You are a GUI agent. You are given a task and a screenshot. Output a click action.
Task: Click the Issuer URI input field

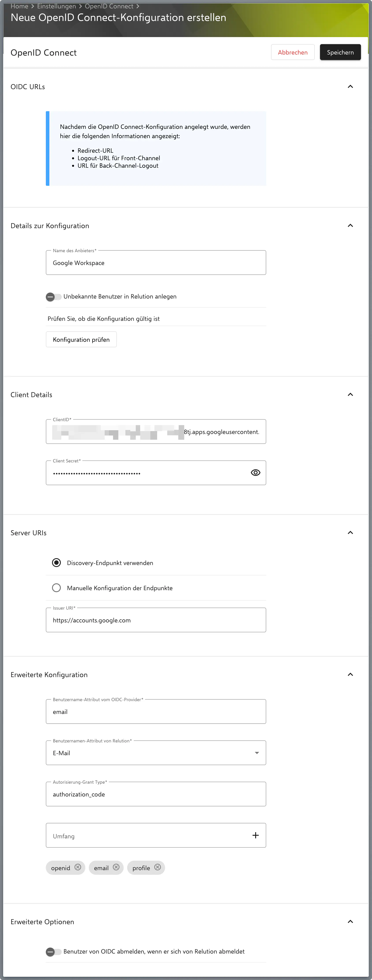coord(156,620)
